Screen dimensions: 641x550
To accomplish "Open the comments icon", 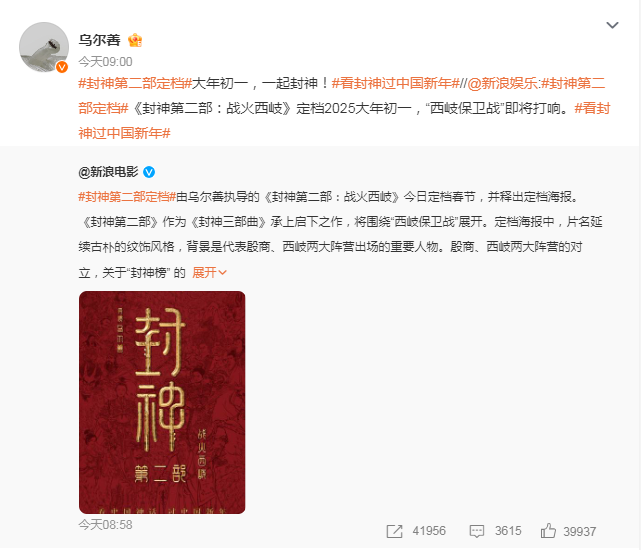I will [477, 531].
